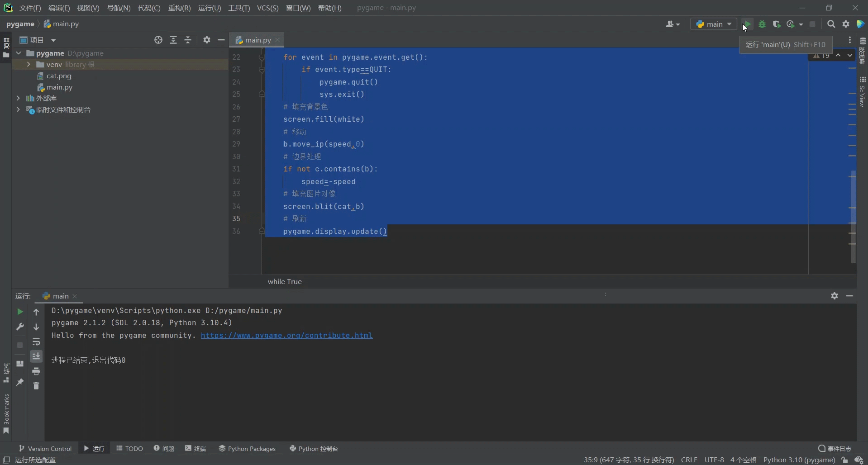Collapse the pygame project root

pyautogui.click(x=19, y=53)
